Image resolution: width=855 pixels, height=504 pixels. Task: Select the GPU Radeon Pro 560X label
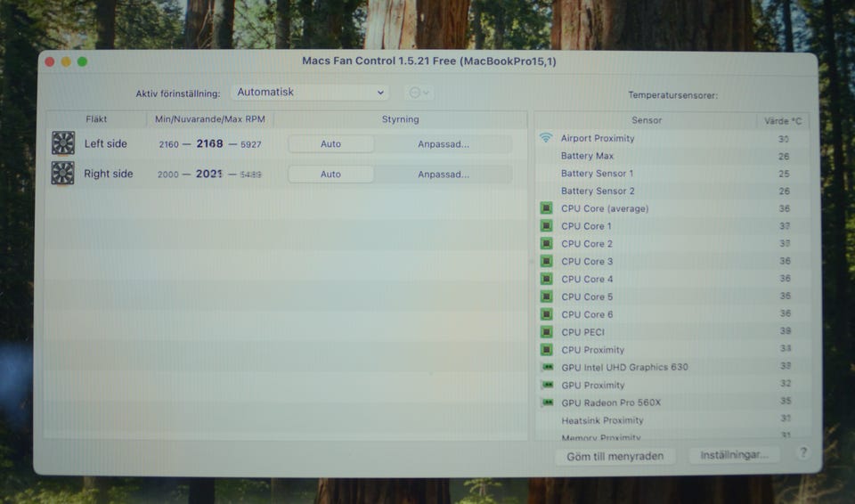611,402
